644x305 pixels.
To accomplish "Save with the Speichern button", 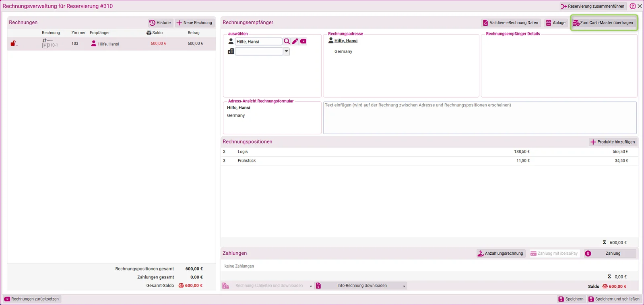I will click(571, 299).
